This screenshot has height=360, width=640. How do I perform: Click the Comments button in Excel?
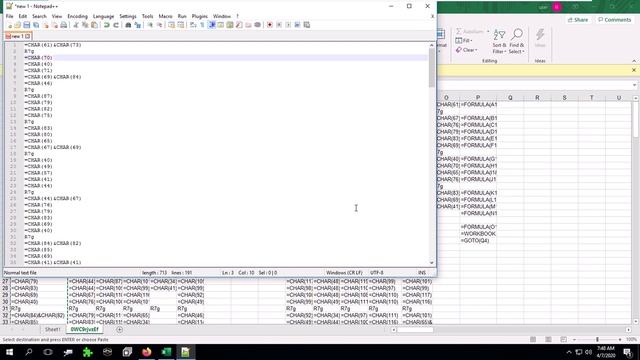pos(614,20)
